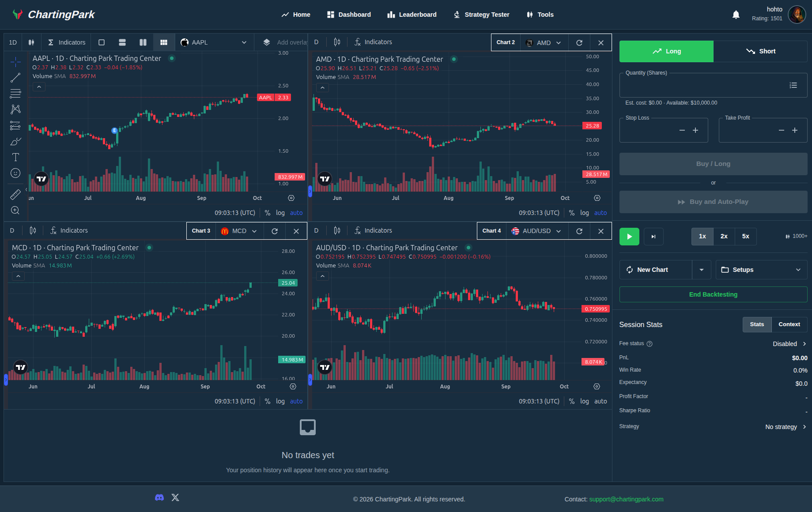Open chart style in AMD chart toolbar
The width and height of the screenshot is (812, 512).
point(337,42)
